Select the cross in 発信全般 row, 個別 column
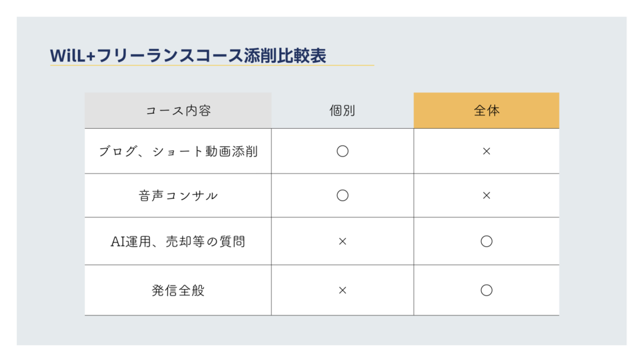 [x=342, y=290]
